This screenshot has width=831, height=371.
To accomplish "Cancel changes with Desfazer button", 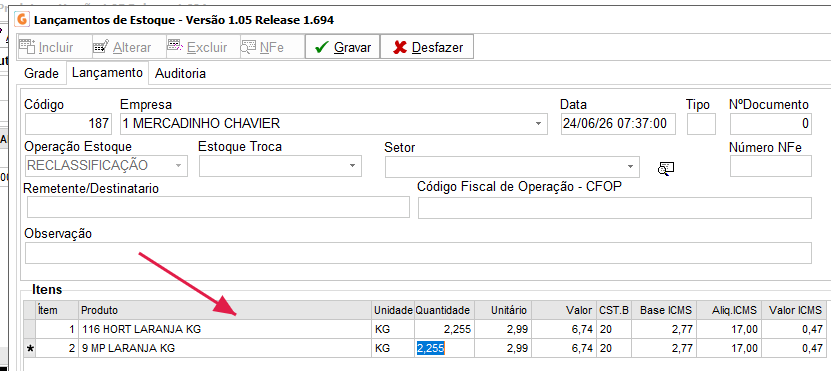I will click(x=427, y=47).
